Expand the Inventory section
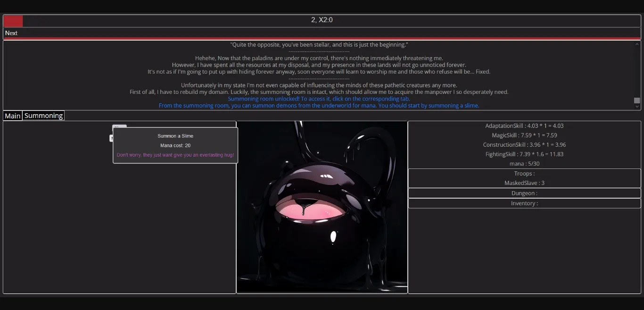The width and height of the screenshot is (644, 310). point(524,203)
